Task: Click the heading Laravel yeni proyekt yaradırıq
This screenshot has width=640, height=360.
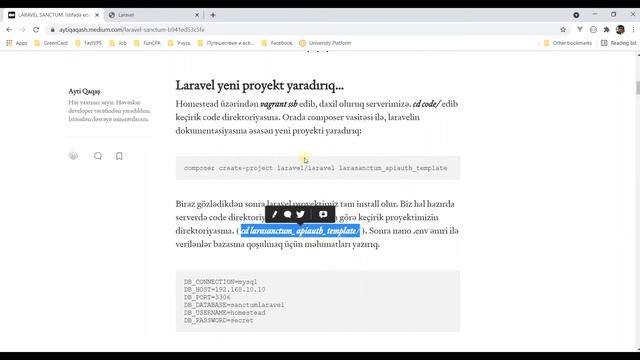Action: [x=260, y=85]
